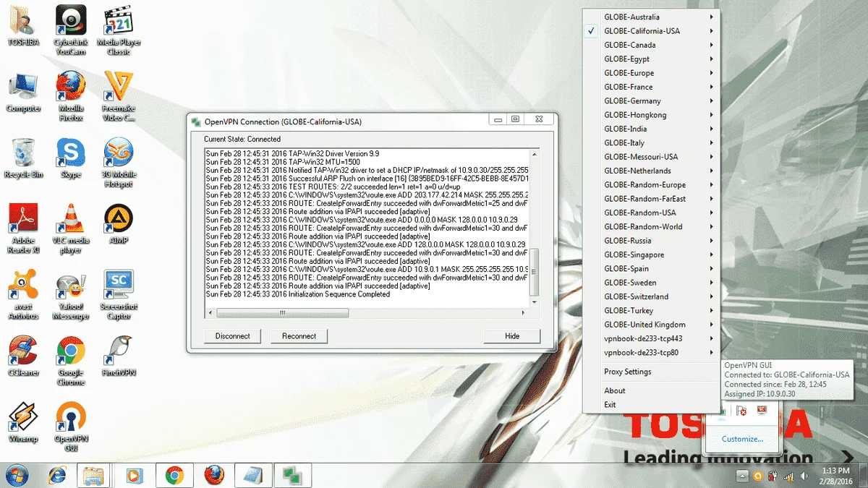Launch AIMP desktop shortcut
The image size is (868, 488).
(119, 224)
